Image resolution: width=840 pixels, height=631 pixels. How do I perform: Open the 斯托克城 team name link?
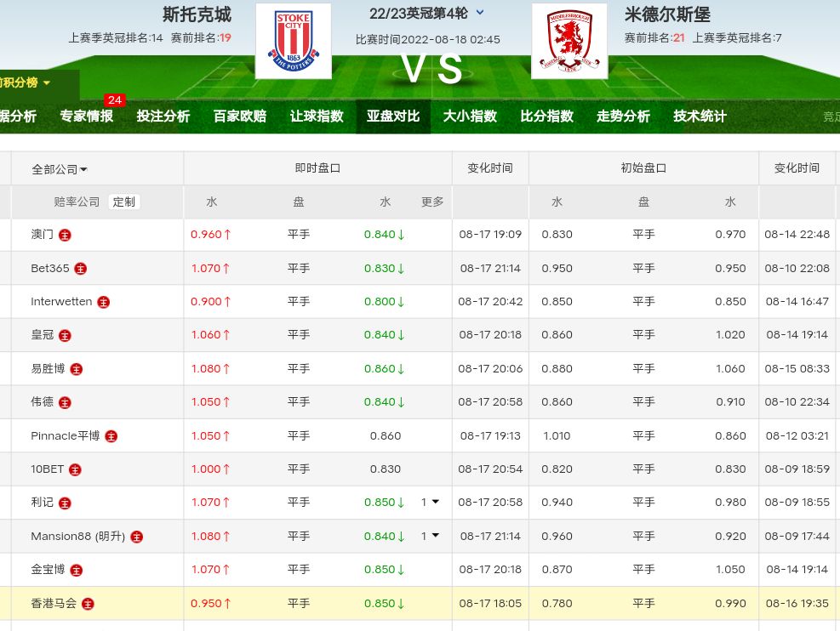(x=197, y=14)
